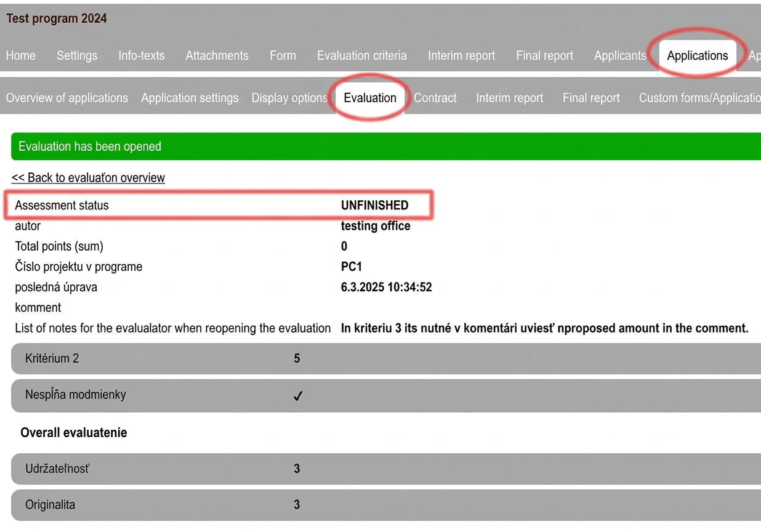Open the Home tab
Screen dimensions: 761x532
click(21, 55)
